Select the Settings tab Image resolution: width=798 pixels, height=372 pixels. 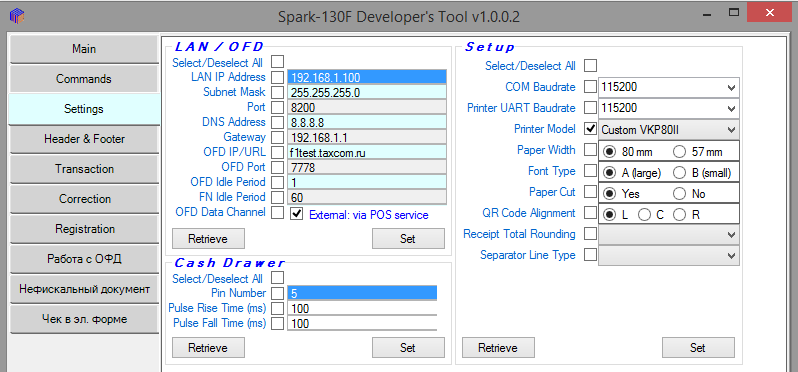pyautogui.click(x=84, y=109)
